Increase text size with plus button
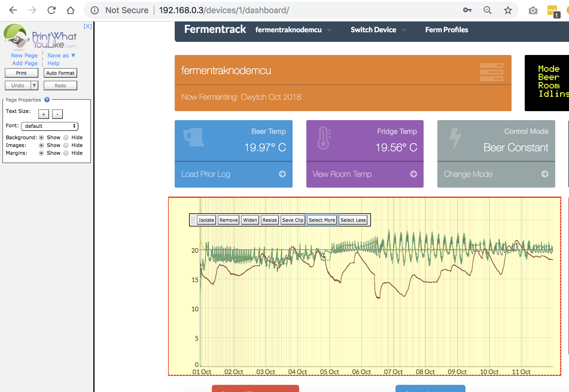Image resolution: width=569 pixels, height=392 pixels. pos(44,114)
